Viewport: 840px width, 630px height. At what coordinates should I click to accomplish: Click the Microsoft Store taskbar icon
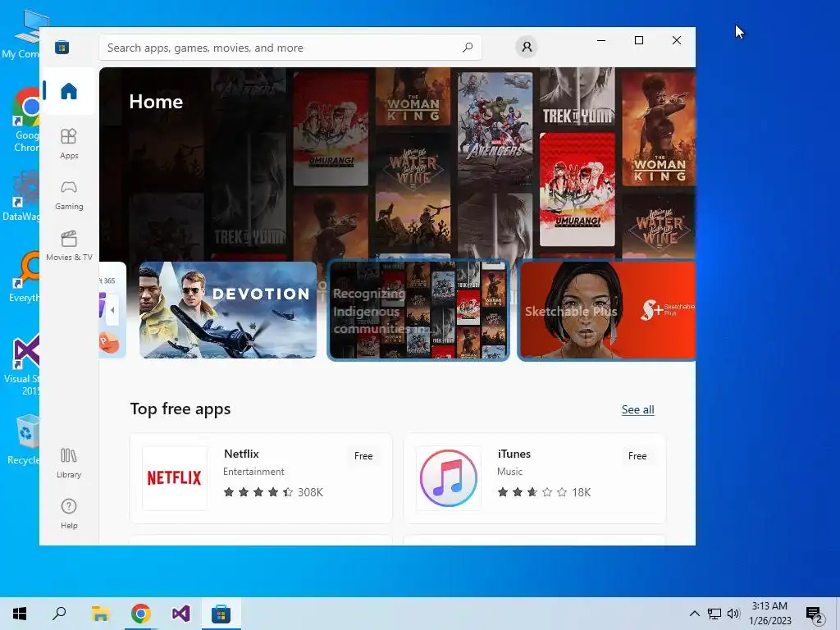pos(221,614)
